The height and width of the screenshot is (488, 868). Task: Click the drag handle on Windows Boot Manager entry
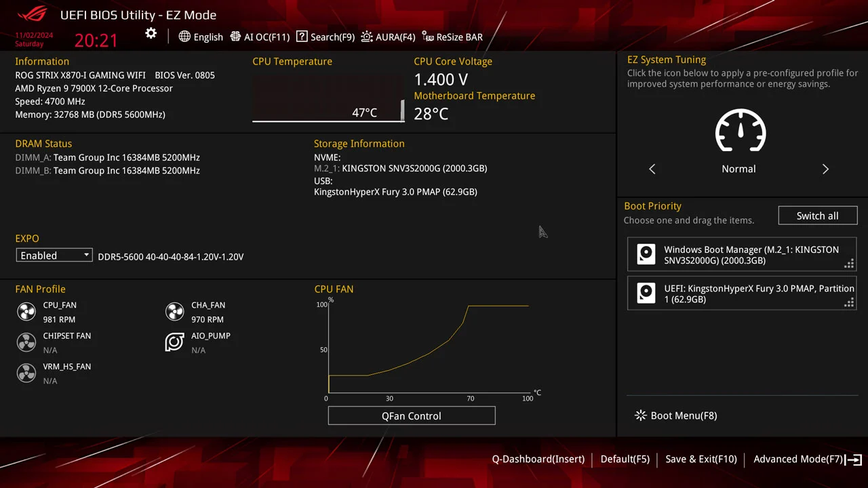click(848, 264)
